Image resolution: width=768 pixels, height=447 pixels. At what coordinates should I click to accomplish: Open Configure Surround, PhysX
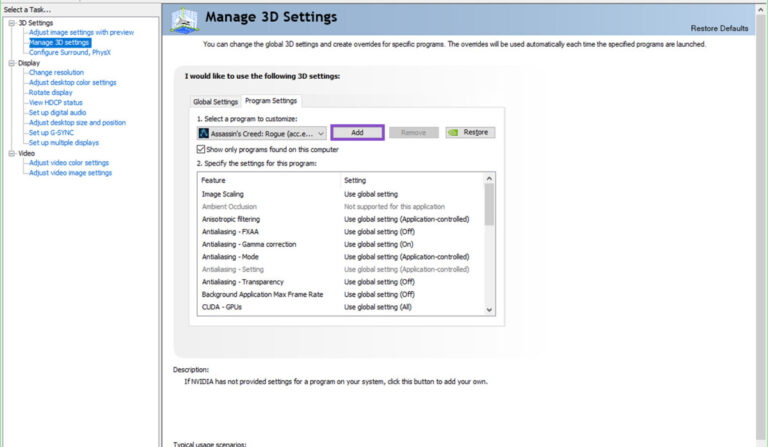click(x=70, y=52)
